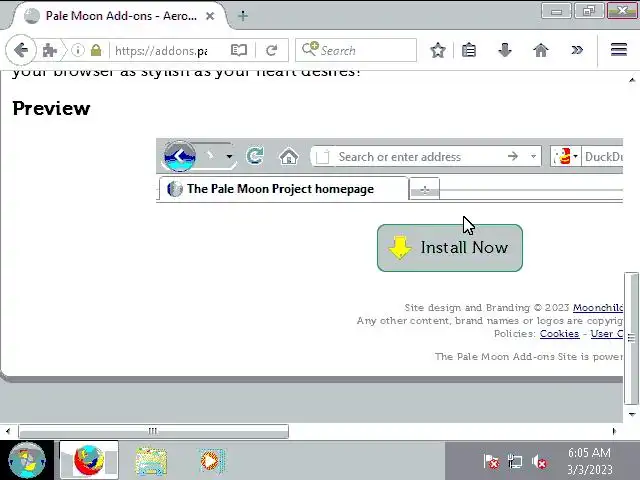Click the scroll up arrow
Viewport: 640px width, 480px height.
pyautogui.click(x=632, y=80)
